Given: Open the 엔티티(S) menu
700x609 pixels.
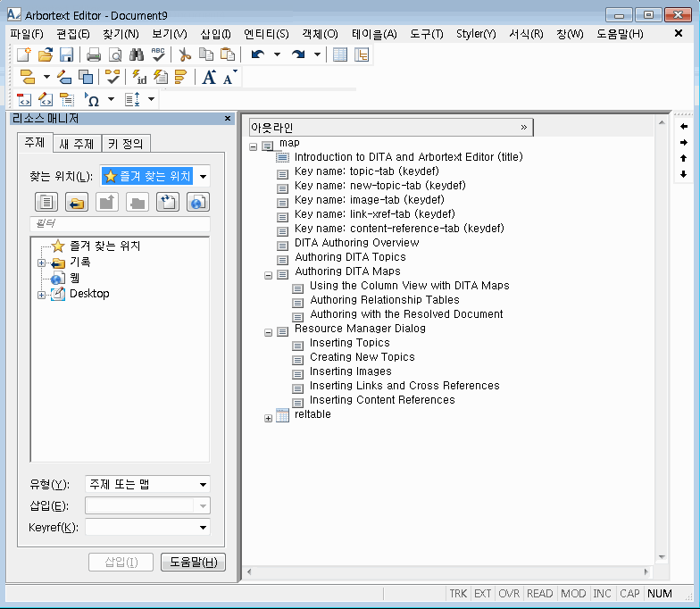Looking at the screenshot, I should pos(266,34).
